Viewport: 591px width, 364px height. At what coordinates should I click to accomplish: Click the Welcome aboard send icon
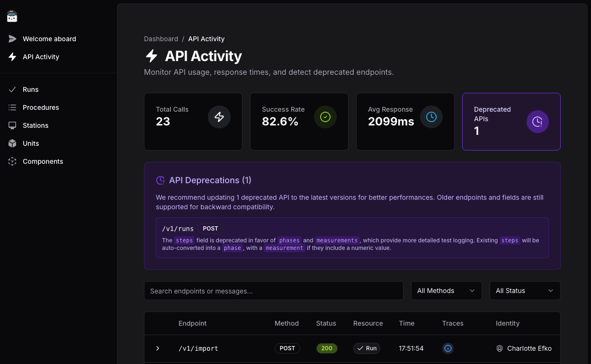pos(12,39)
